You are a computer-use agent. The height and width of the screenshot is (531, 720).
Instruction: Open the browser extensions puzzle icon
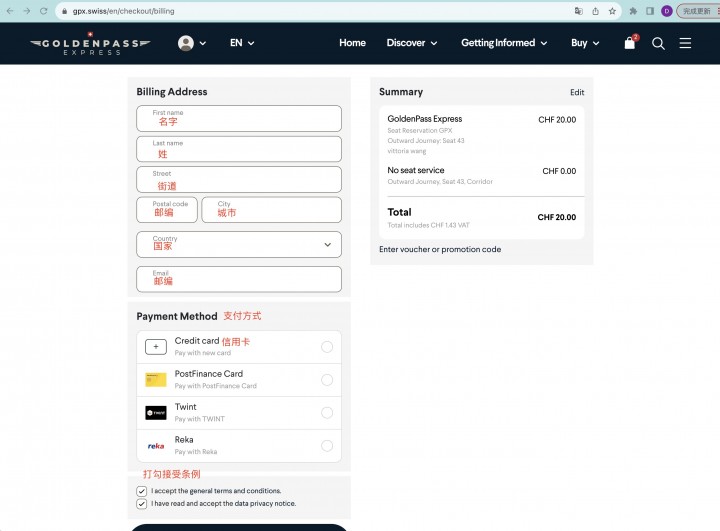633,11
